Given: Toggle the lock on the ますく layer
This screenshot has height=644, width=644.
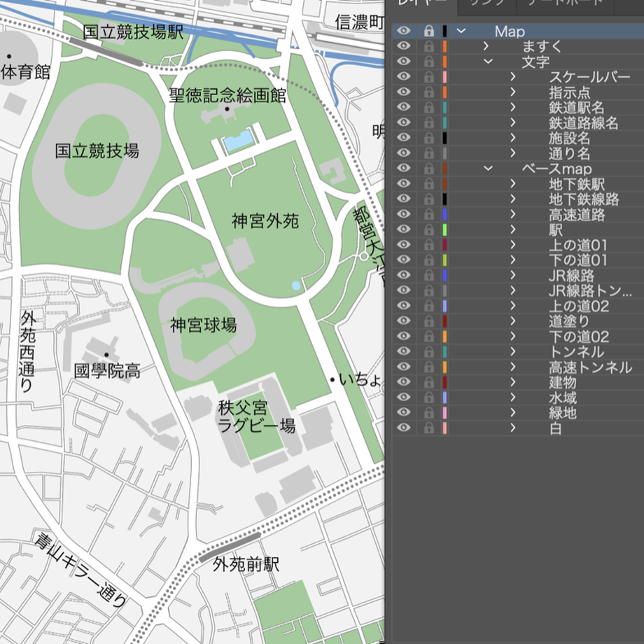Looking at the screenshot, I should 429,46.
